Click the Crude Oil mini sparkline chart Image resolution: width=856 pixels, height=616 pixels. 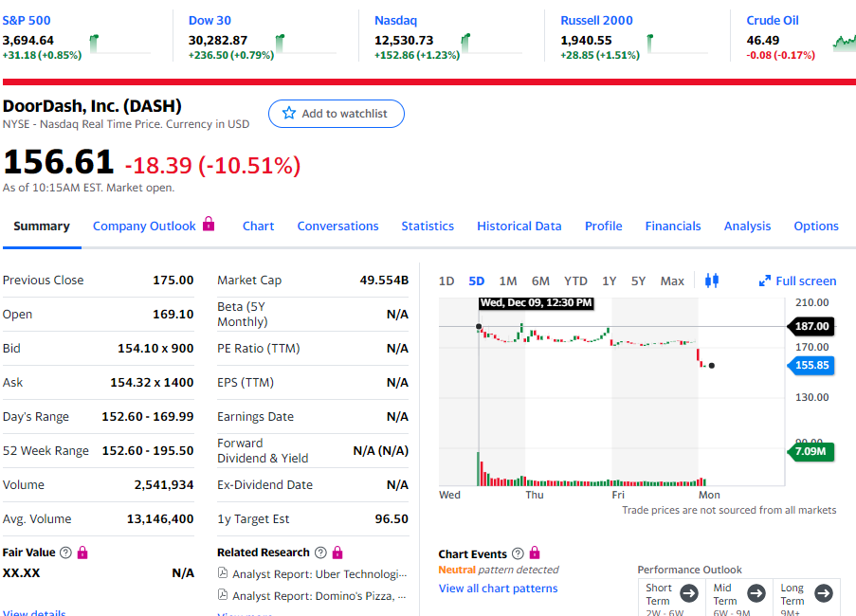click(843, 42)
